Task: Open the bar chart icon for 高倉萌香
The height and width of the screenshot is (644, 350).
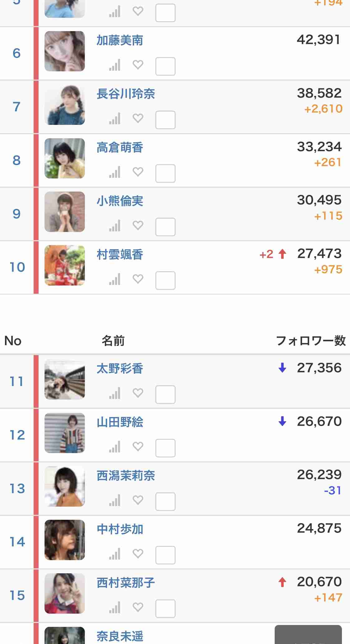Action: pos(115,172)
